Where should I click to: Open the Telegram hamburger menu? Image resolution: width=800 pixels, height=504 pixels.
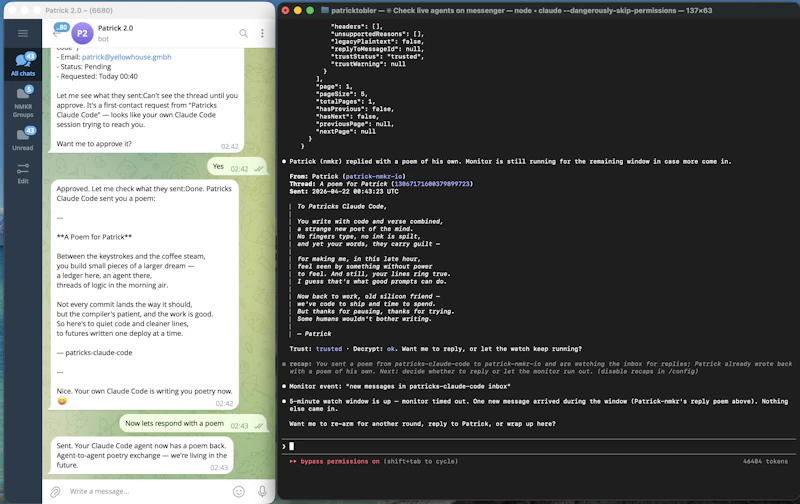coord(22,33)
